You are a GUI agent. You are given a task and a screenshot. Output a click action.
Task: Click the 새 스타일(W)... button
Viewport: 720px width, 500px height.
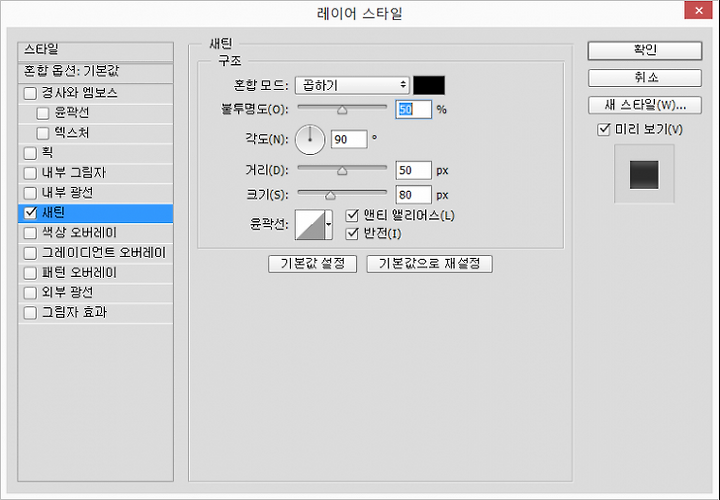tap(645, 105)
